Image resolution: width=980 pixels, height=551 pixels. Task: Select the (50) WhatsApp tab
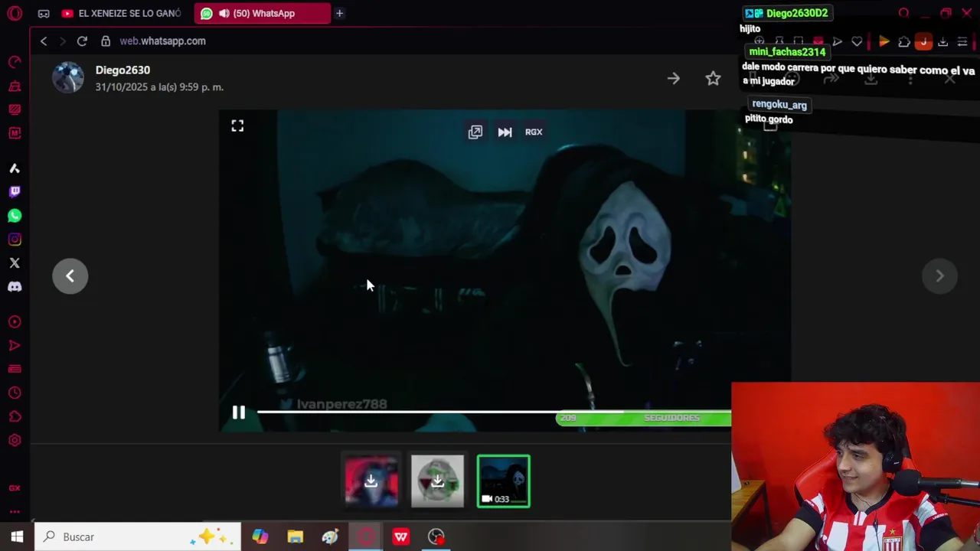click(262, 13)
